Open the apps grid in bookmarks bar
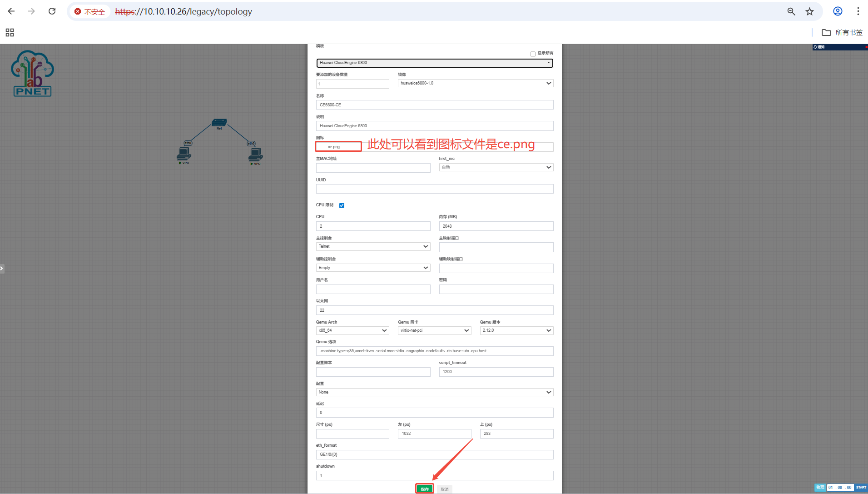This screenshot has height=494, width=868. pos(10,32)
